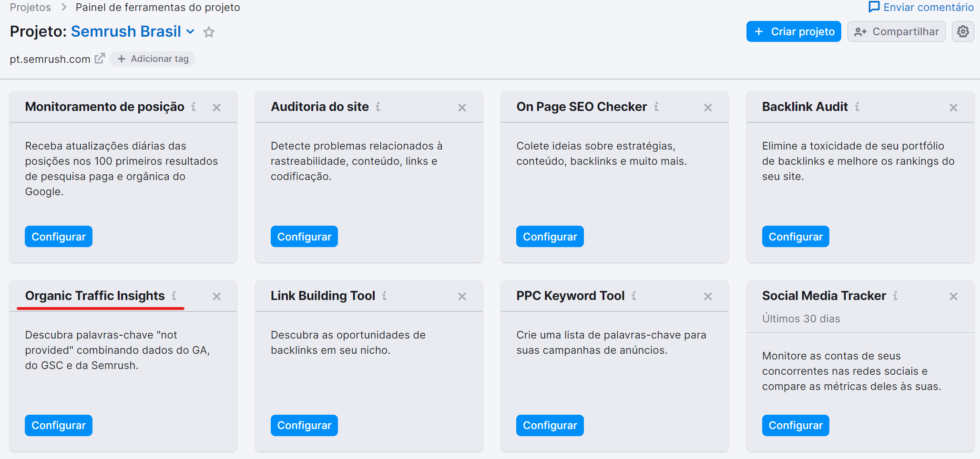Image resolution: width=980 pixels, height=459 pixels.
Task: Click Criar projeto
Action: 793,31
